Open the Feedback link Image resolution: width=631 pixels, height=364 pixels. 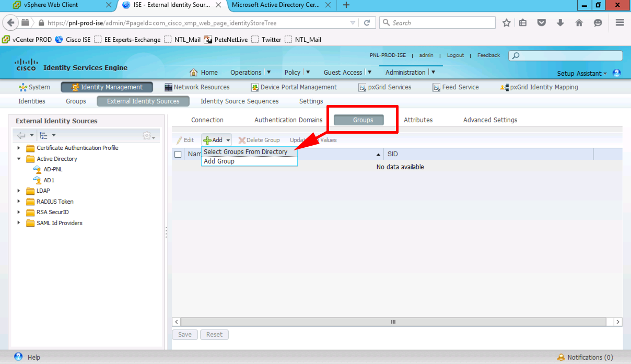(488, 55)
